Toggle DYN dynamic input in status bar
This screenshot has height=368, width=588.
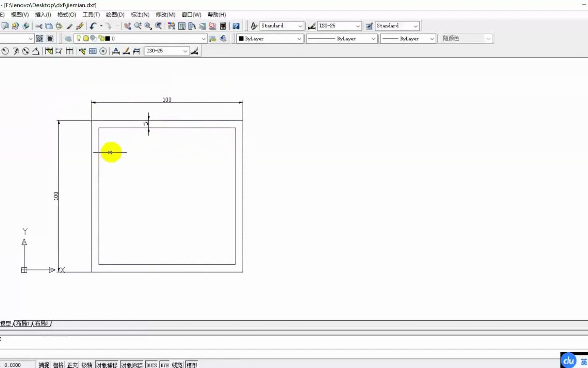165,365
